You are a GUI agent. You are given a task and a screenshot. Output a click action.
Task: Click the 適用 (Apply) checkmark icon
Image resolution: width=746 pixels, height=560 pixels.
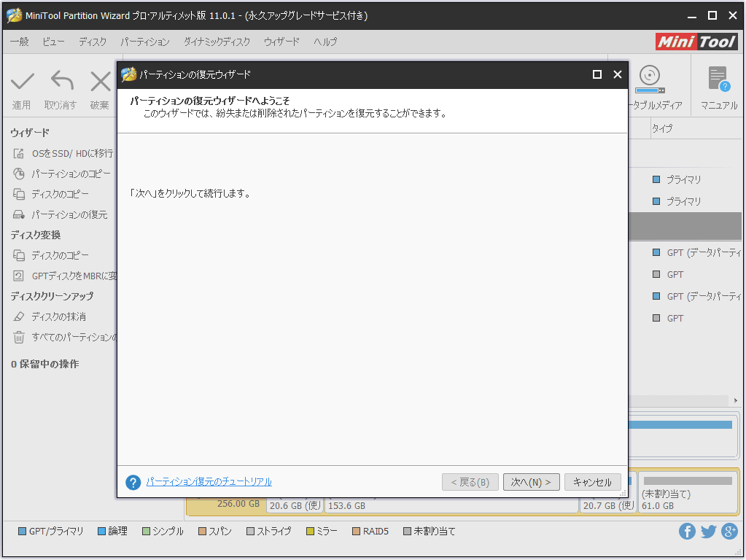pos(23,81)
